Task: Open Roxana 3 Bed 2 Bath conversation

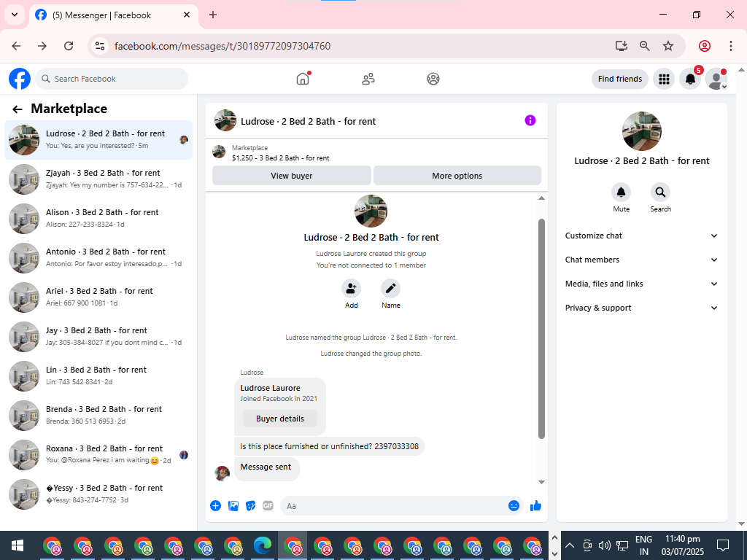Action: coord(98,455)
